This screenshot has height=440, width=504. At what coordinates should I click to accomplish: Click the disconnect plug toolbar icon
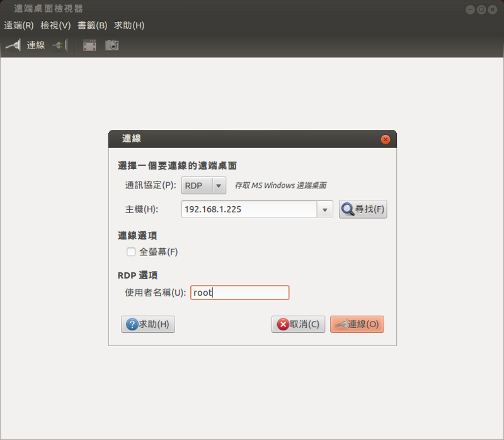60,45
